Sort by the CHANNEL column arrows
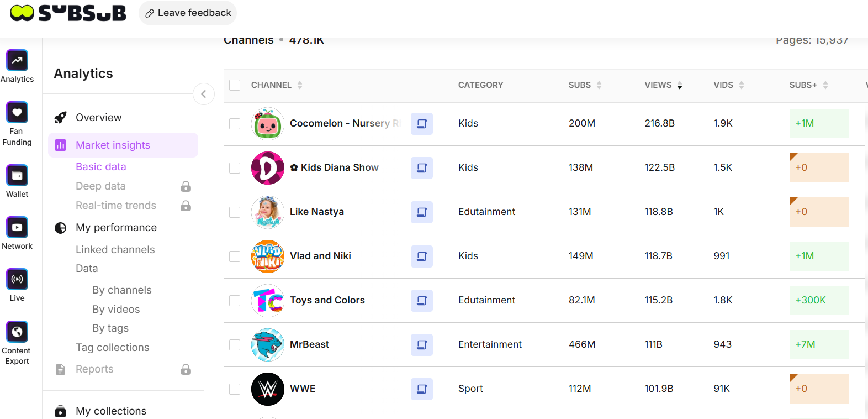Viewport: 868px width, 419px height. pos(300,85)
